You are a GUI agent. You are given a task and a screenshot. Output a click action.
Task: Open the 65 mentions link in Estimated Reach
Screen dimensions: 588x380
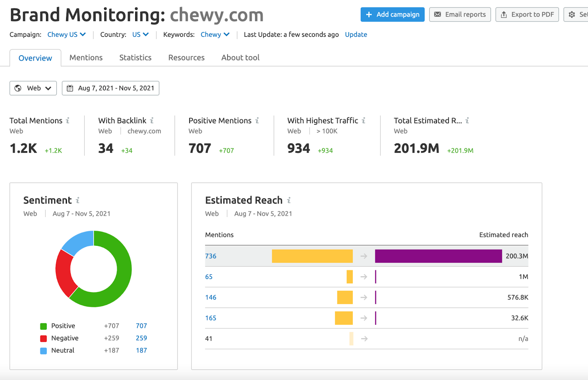click(209, 277)
